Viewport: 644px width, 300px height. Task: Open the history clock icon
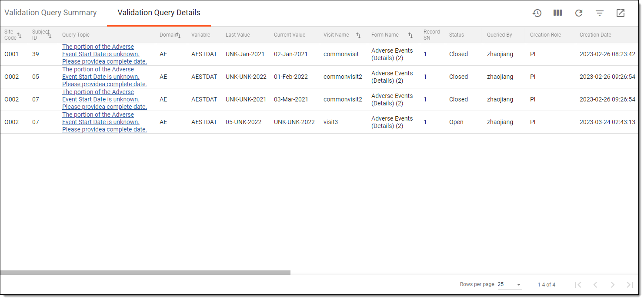[x=537, y=13]
